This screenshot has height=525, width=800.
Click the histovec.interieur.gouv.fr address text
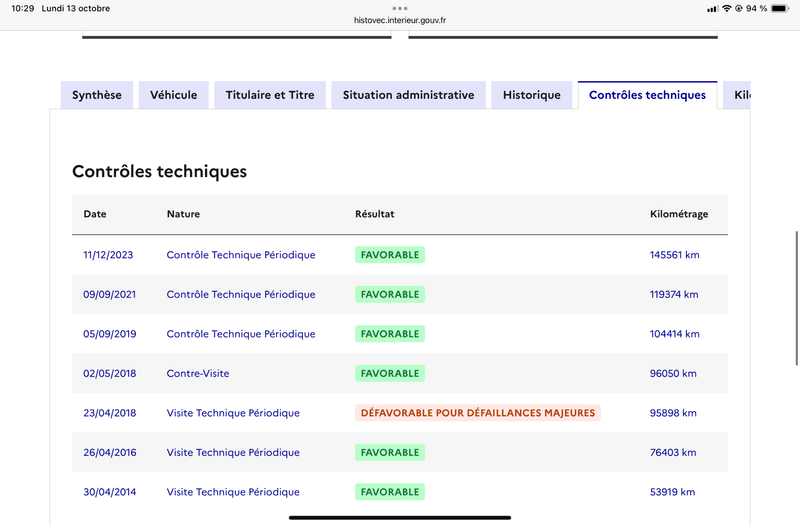pyautogui.click(x=400, y=19)
